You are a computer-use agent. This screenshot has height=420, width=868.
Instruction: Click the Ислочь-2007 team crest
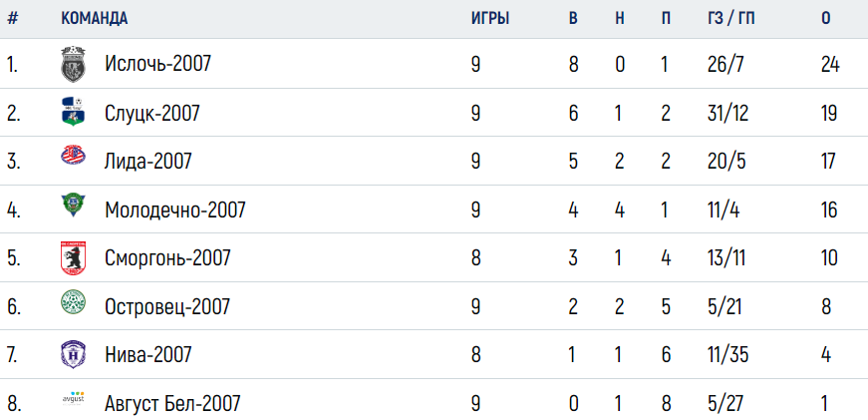73,64
